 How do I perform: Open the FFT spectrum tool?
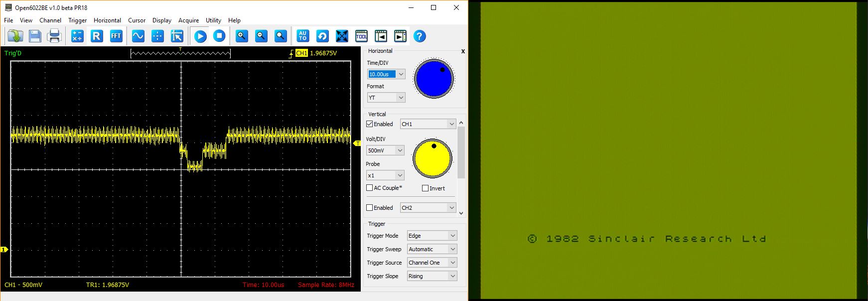coord(116,36)
